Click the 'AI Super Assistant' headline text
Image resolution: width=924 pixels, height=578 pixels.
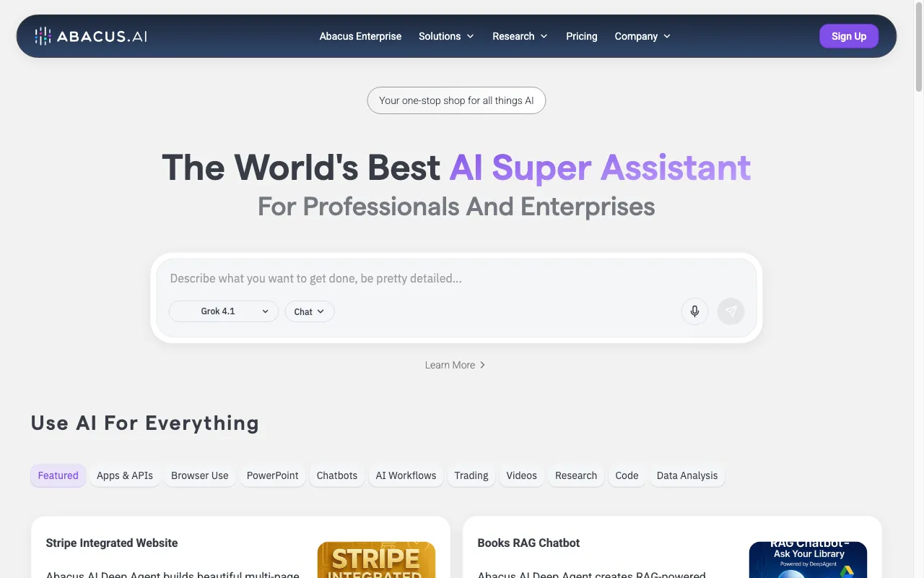click(x=600, y=168)
